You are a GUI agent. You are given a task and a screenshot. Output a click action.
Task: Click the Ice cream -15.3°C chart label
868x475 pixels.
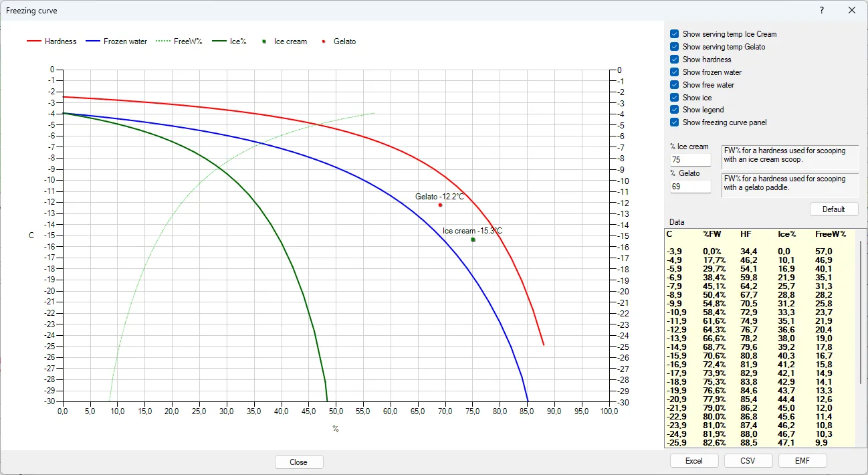[x=472, y=231]
